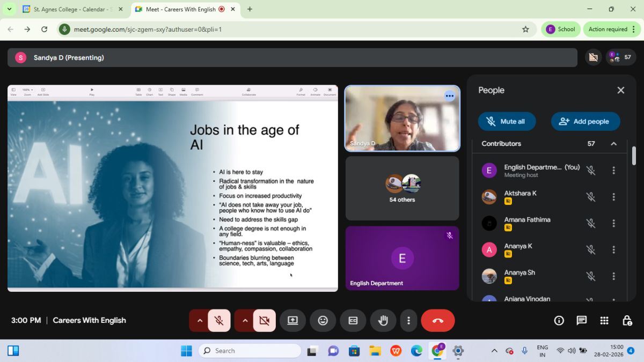Click the Present now screen share icon
Image resolution: width=644 pixels, height=362 pixels.
[x=292, y=321]
